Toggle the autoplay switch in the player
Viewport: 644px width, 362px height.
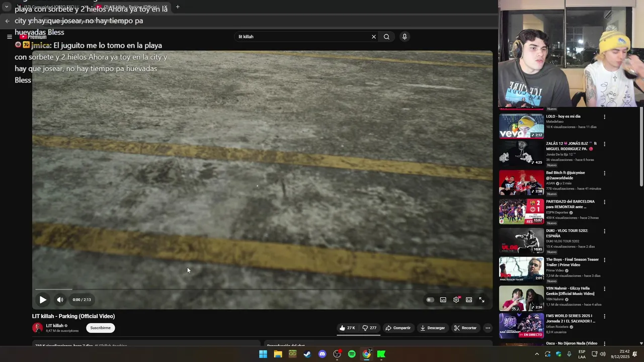coord(430,300)
